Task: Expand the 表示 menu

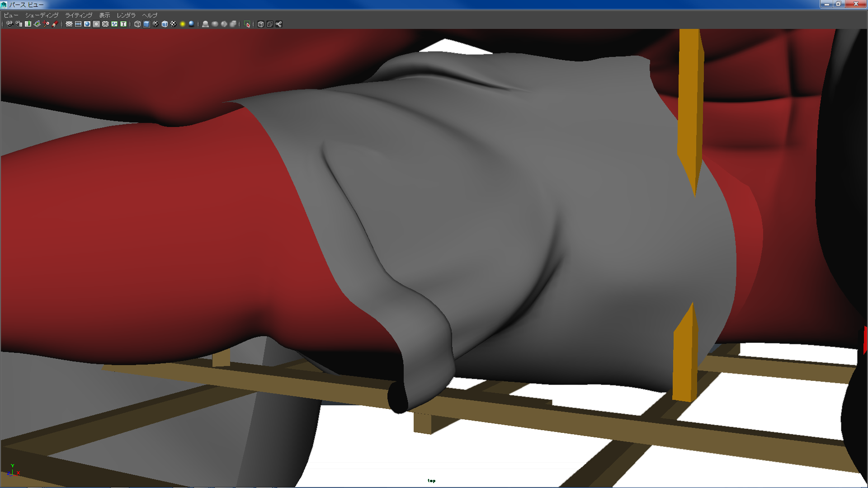Action: tap(104, 15)
